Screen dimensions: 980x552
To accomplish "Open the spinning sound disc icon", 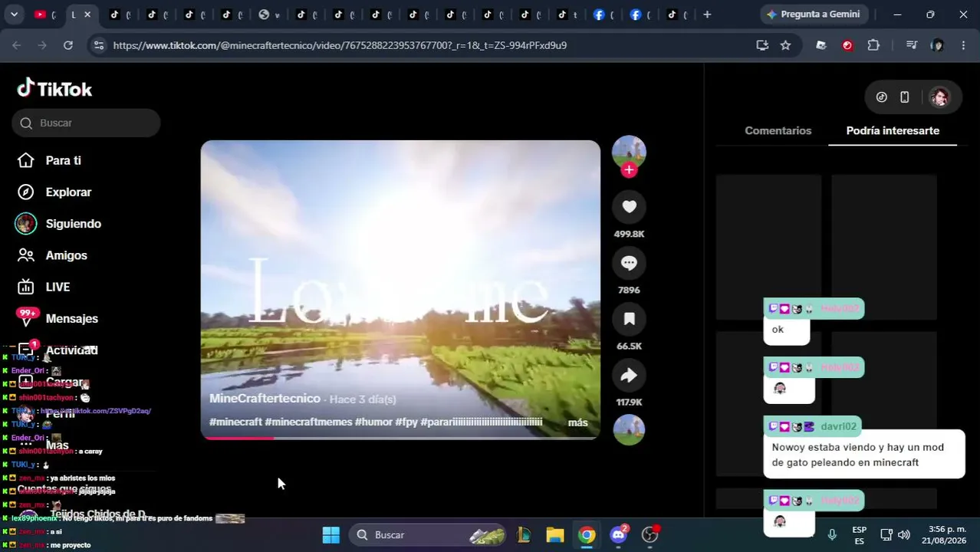I will 629,429.
